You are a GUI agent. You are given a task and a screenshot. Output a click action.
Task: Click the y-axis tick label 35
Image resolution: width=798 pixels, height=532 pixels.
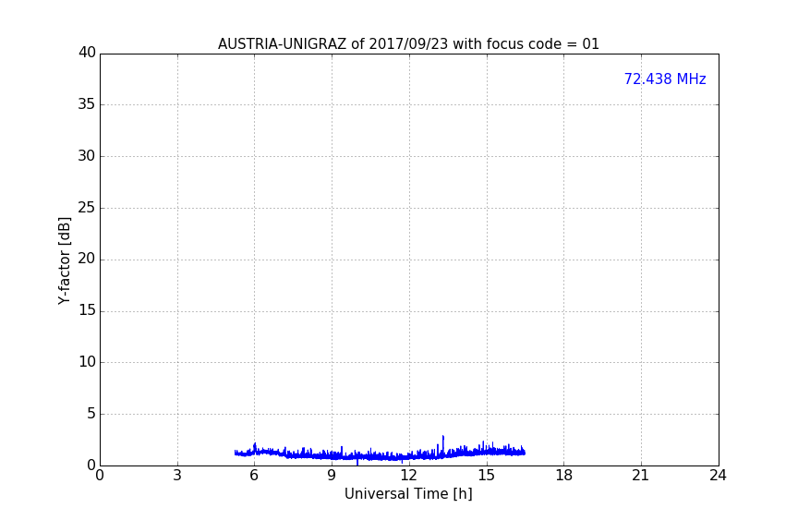coord(87,104)
